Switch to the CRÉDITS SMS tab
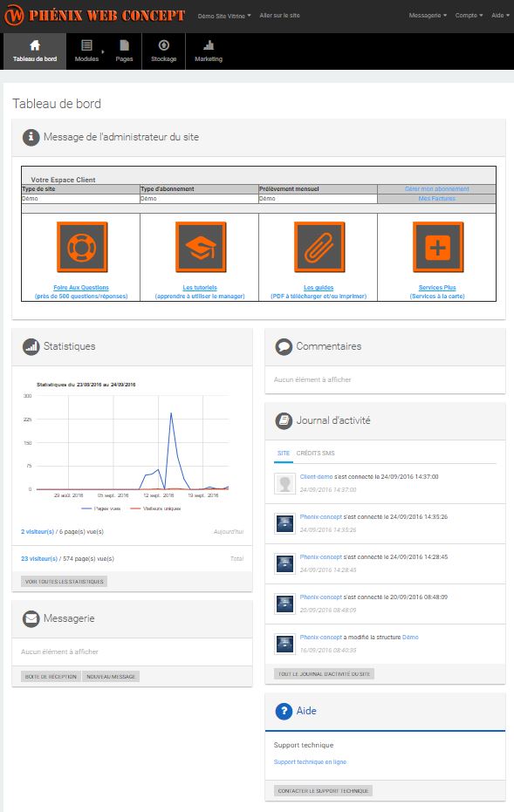Viewport: 514px width, 812px height. (x=316, y=454)
